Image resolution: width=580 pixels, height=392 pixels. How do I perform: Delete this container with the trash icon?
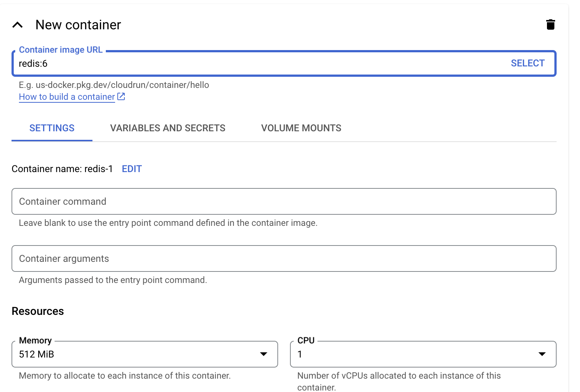[x=550, y=24]
